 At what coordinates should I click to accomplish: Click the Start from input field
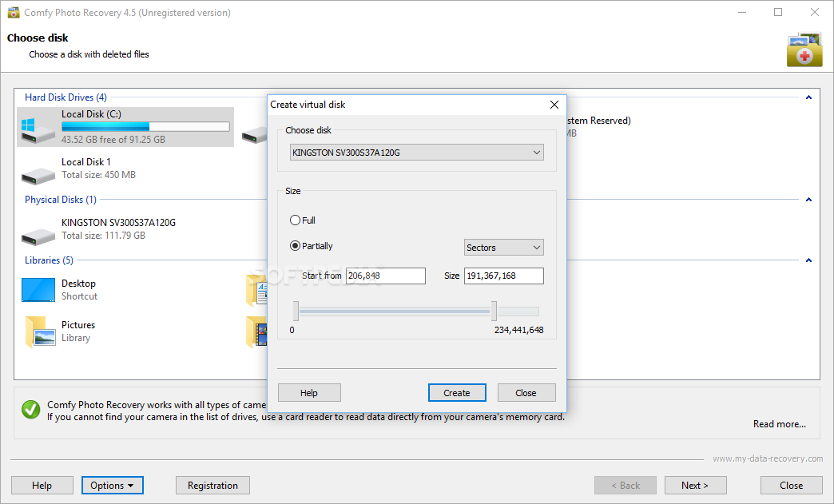point(386,276)
